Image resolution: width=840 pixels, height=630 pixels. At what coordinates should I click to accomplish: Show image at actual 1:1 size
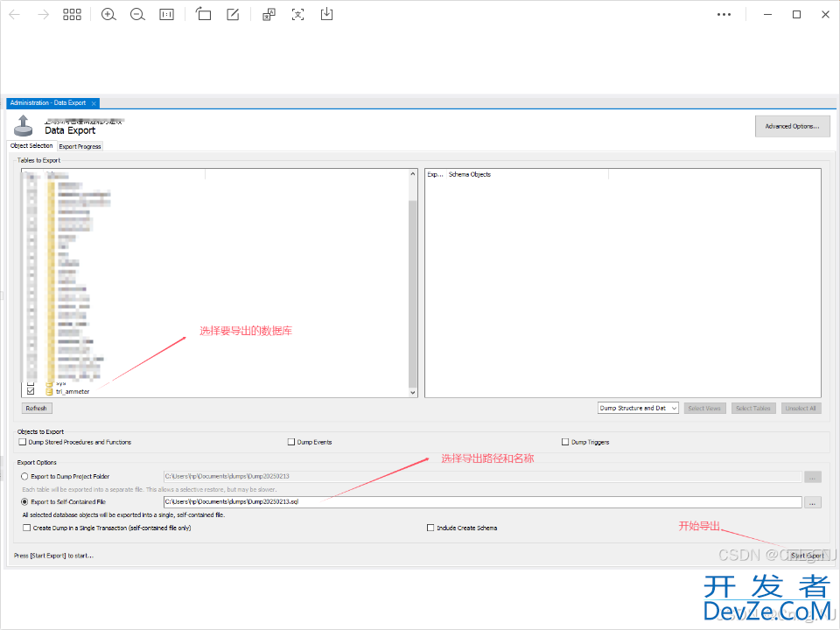click(166, 15)
